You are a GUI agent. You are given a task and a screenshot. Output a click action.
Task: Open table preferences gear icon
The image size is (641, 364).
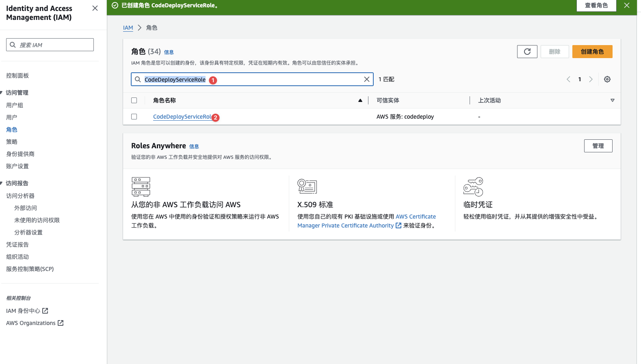(607, 79)
